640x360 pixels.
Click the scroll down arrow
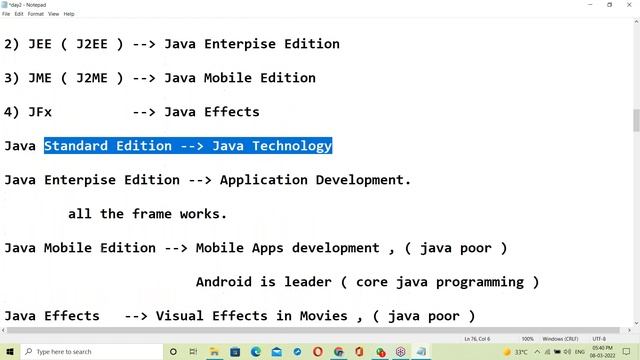click(x=636, y=323)
